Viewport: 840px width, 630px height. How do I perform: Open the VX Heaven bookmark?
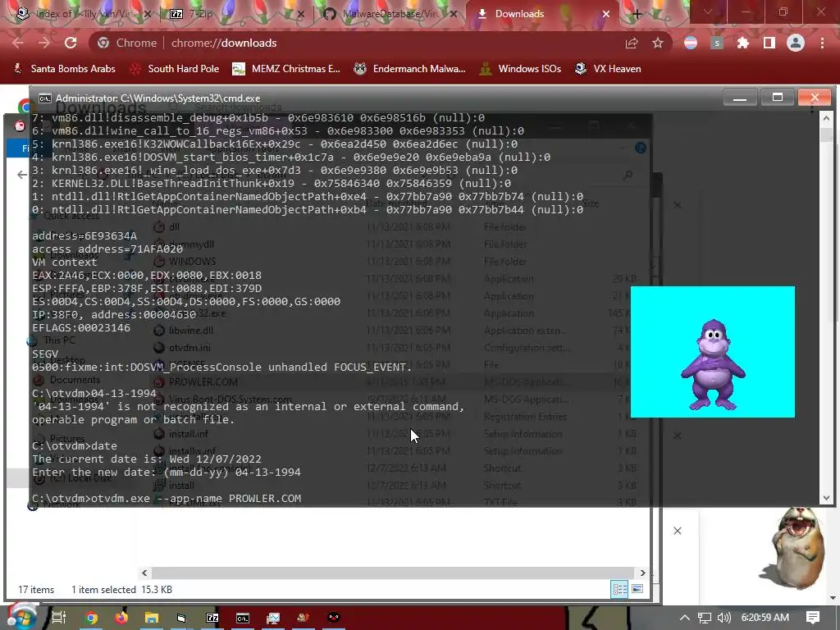(608, 69)
